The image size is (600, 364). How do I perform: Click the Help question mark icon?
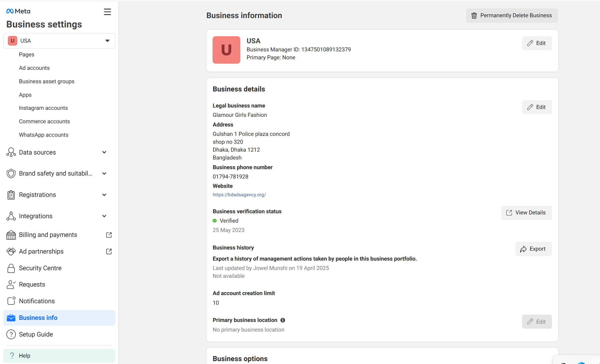pos(12,356)
